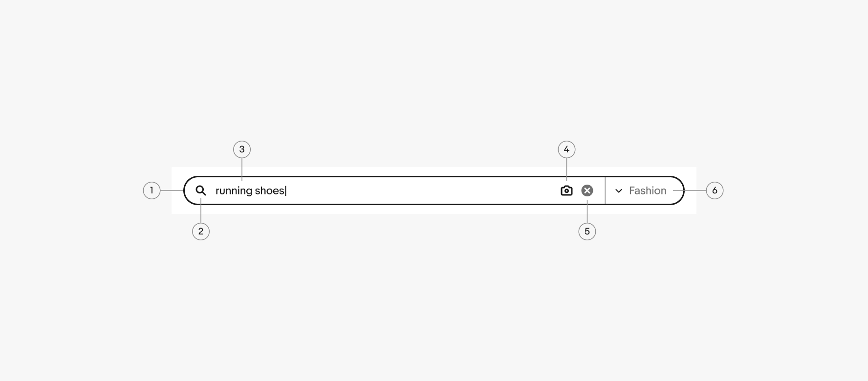The height and width of the screenshot is (381, 868).
Task: Select the Fashion category label
Action: point(647,190)
